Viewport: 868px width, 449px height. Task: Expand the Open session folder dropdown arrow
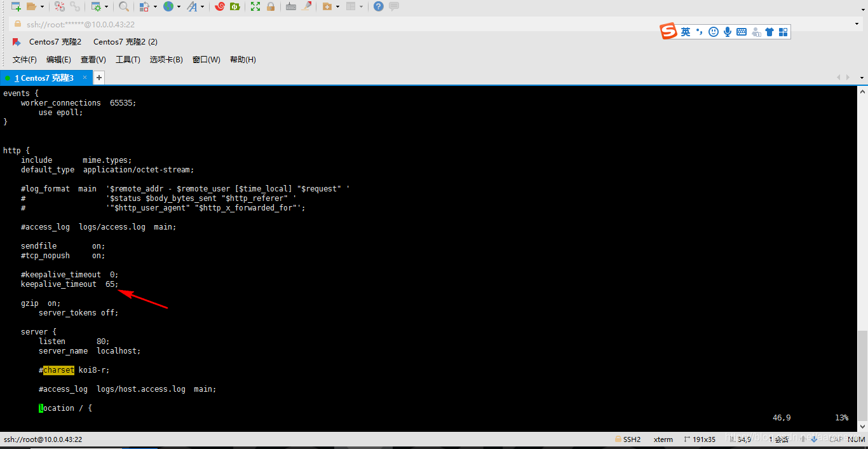pos(42,6)
